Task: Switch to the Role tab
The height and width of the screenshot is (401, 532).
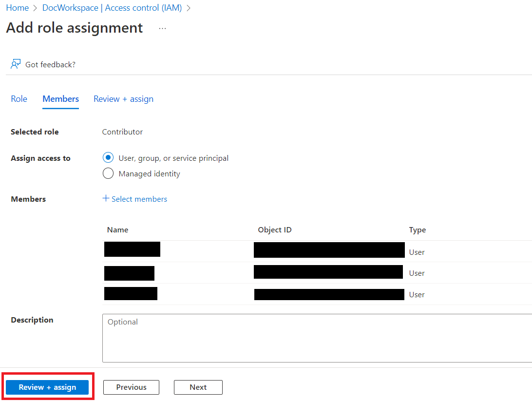Action: pos(19,99)
